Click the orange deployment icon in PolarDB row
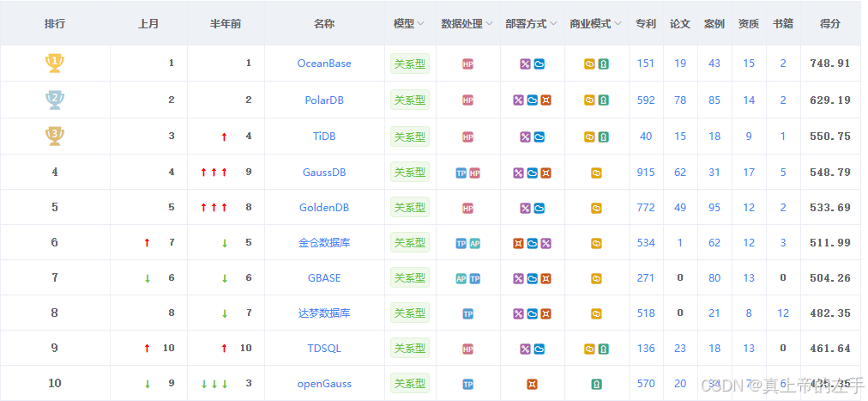868x401 pixels. (546, 100)
